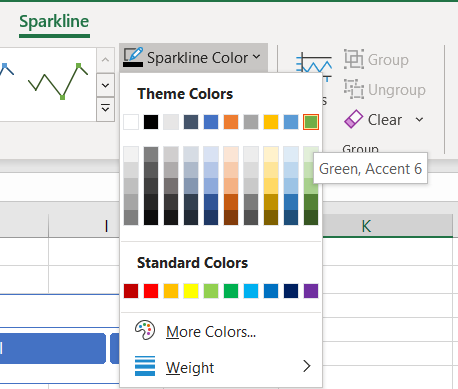Viewport: 458px width, 389px height.
Task: Select column I header
Action: click(x=84, y=226)
